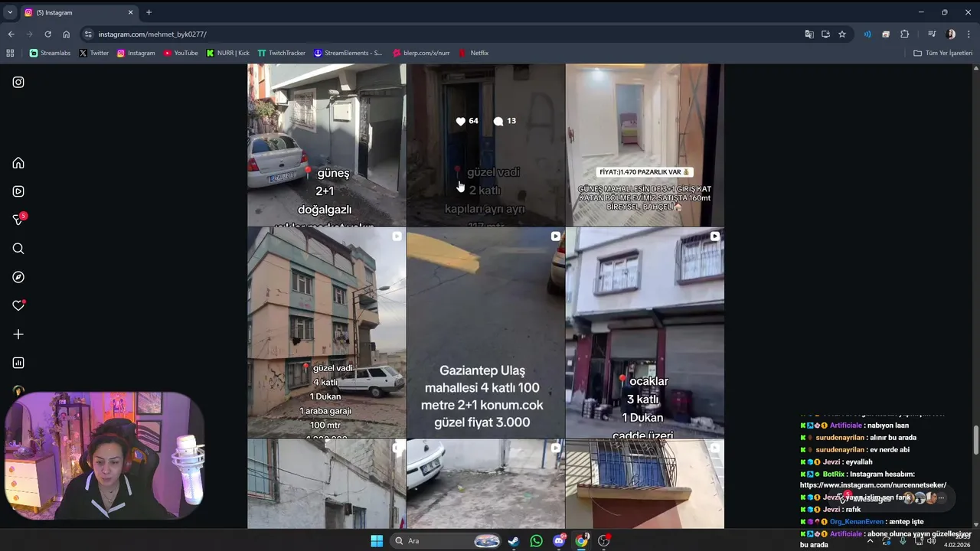
Task: Open the Dashboard chart icon in the sidebar
Action: point(18,363)
